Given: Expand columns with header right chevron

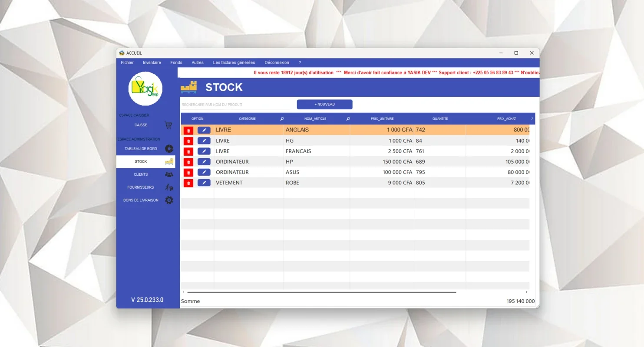Looking at the screenshot, I should click(x=532, y=118).
